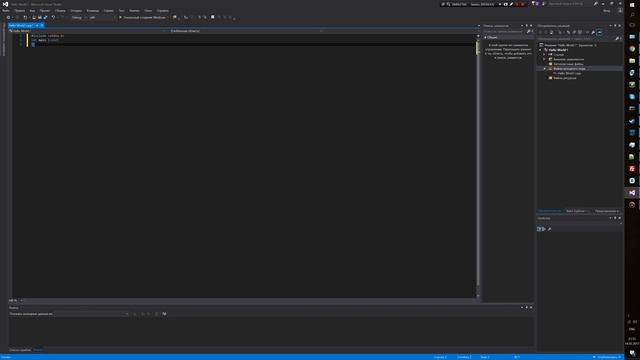
Task: Expand the Ссылки node
Action: (x=544, y=54)
